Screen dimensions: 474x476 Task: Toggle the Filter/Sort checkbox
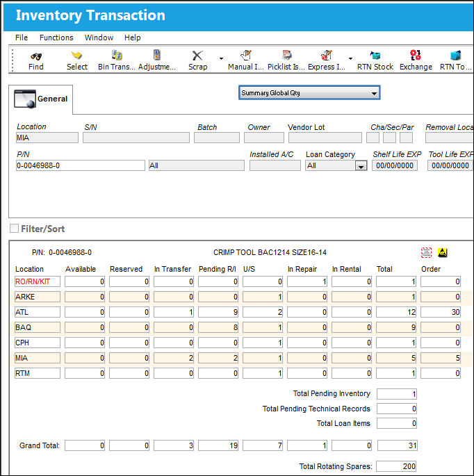pos(14,229)
